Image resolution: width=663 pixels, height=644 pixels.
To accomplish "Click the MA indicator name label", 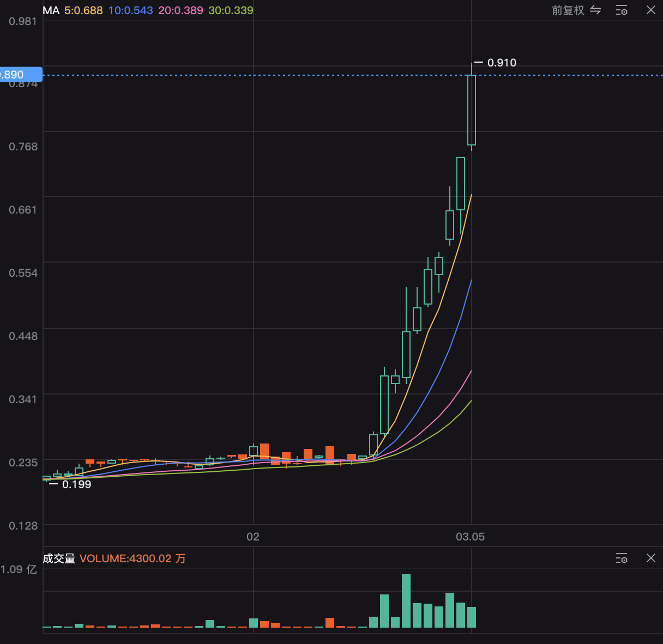I will point(51,10).
